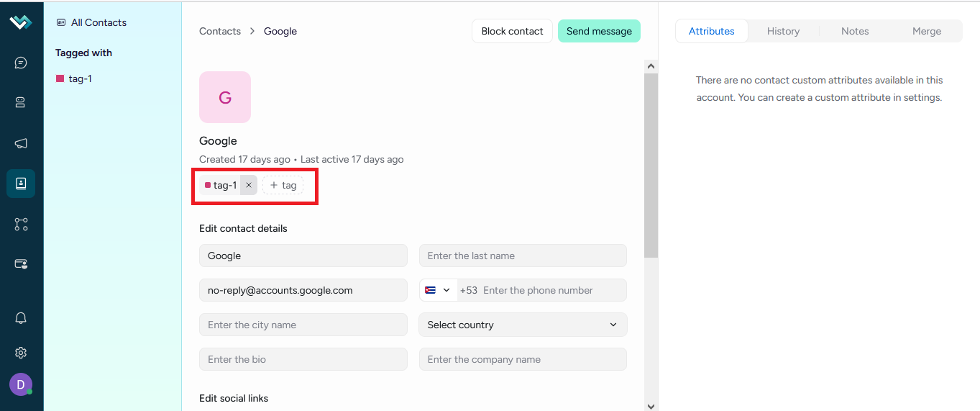Open All Contacts list

point(91,22)
